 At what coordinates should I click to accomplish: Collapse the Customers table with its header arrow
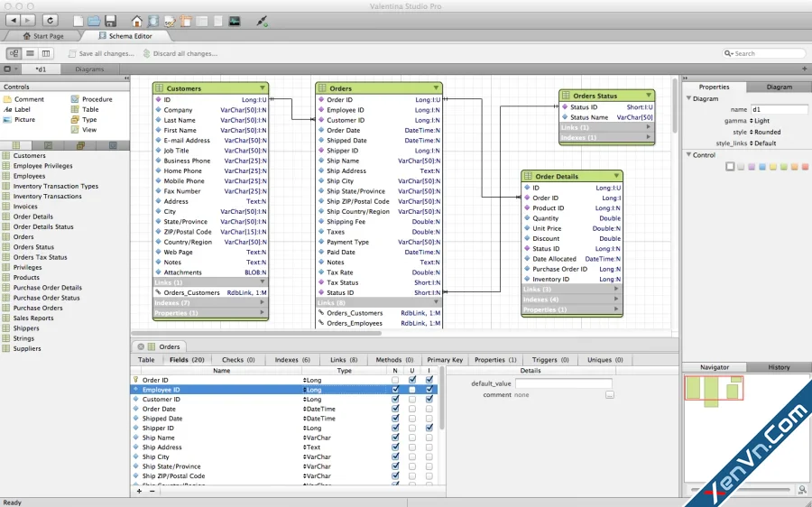pyautogui.click(x=262, y=88)
